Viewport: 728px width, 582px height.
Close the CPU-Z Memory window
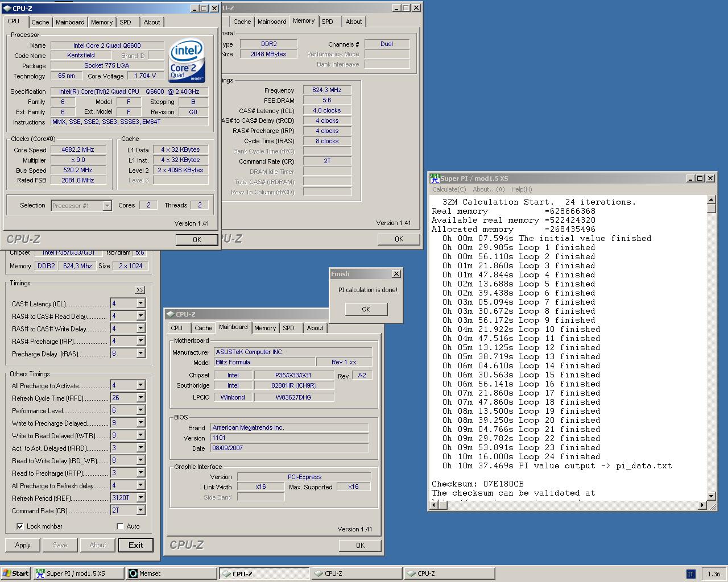[x=417, y=8]
